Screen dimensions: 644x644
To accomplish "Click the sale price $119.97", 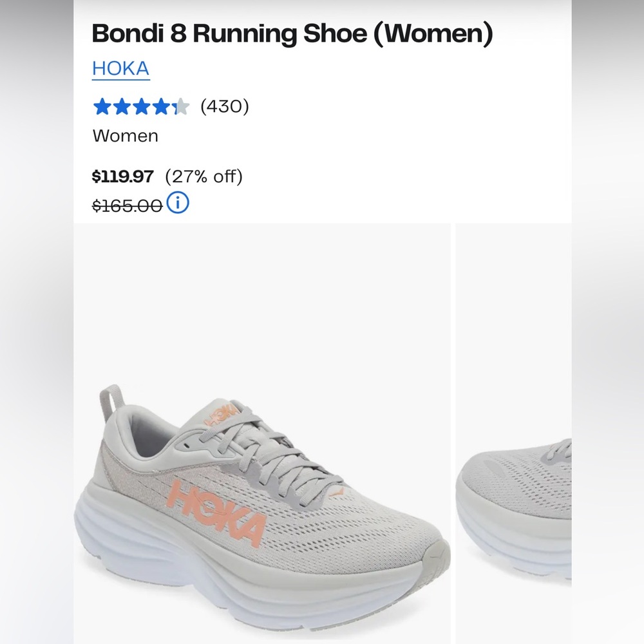I will click(122, 176).
